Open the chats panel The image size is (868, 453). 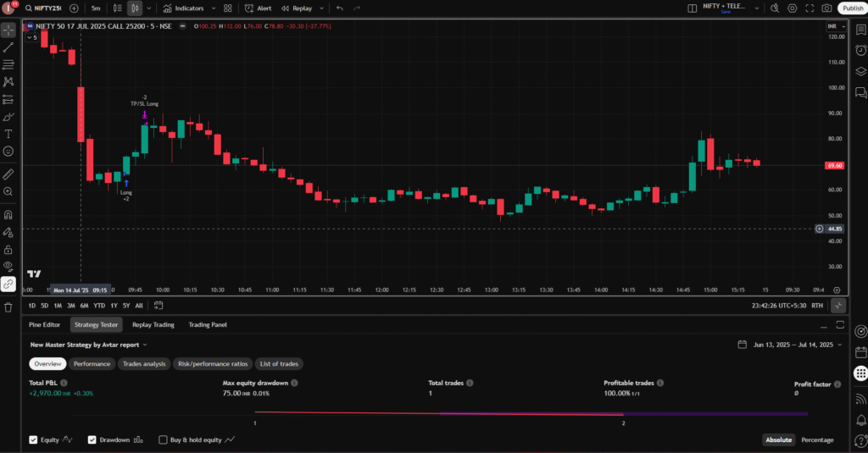point(861,92)
